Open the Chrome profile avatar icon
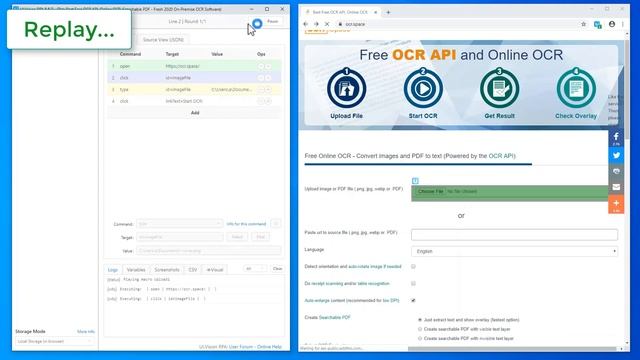 tap(611, 24)
